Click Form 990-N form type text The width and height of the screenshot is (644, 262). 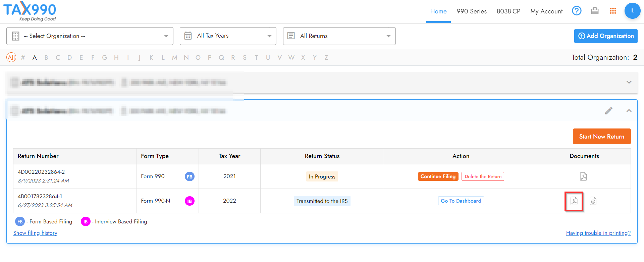point(155,201)
